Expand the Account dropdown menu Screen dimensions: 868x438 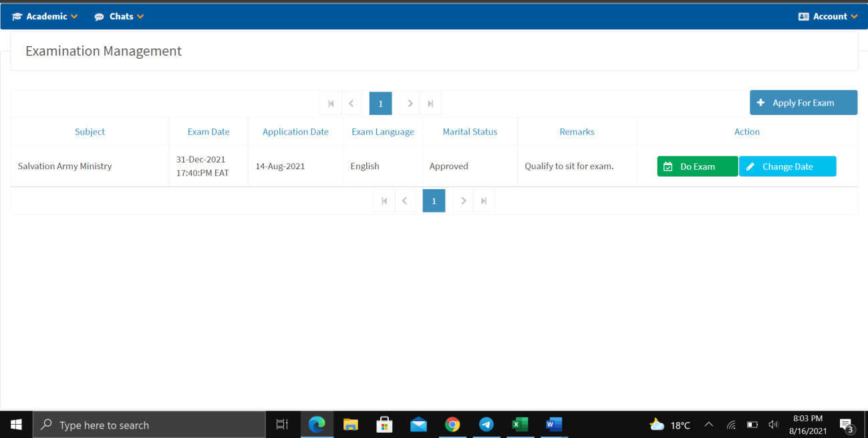click(x=828, y=16)
